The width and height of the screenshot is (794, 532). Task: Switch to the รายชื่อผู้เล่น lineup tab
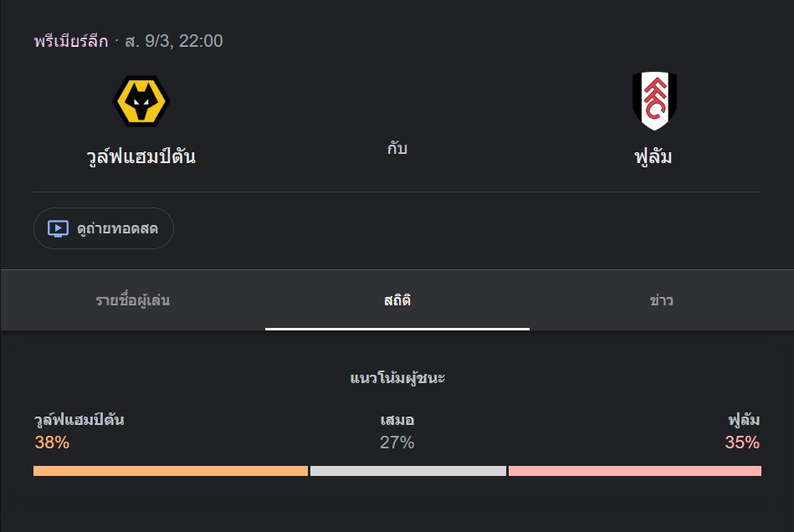(x=133, y=300)
